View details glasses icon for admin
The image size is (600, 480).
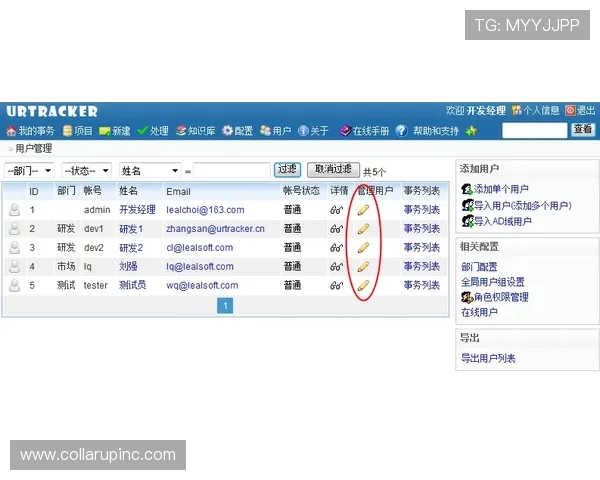(336, 210)
